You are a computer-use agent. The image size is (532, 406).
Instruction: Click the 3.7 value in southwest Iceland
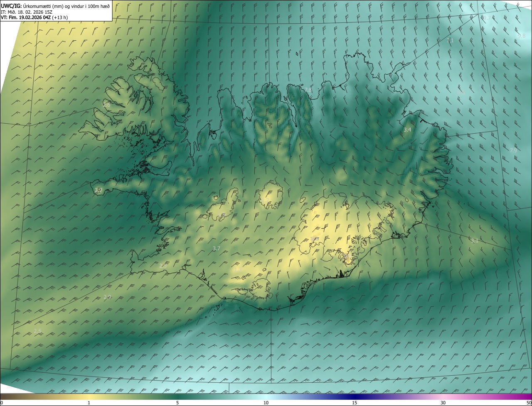tap(216, 249)
